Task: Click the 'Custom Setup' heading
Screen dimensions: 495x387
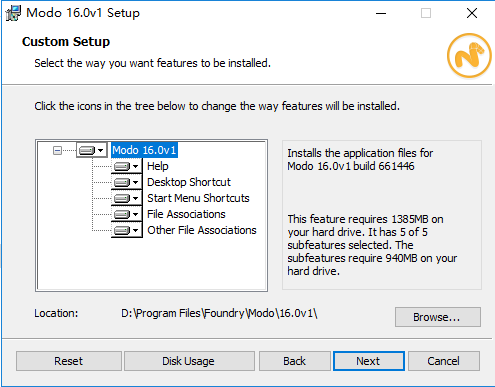Action: [x=66, y=42]
